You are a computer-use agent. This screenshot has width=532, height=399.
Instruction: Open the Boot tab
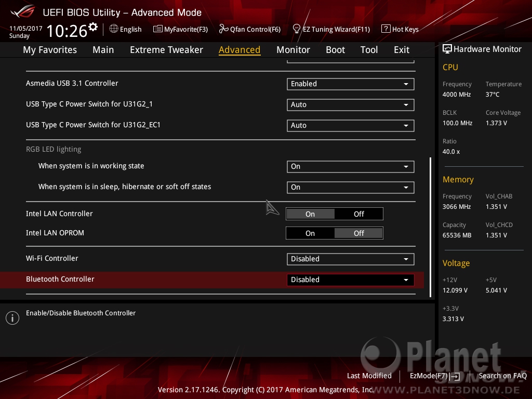[335, 50]
